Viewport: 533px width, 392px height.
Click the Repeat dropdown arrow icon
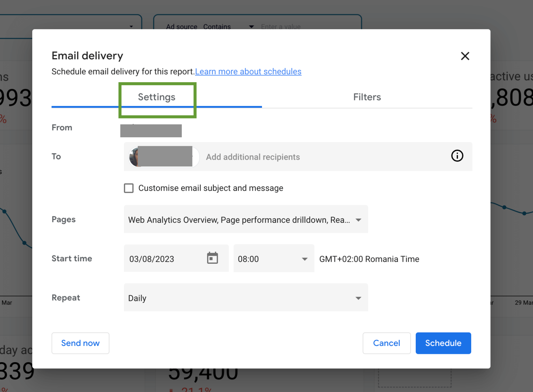coord(358,298)
